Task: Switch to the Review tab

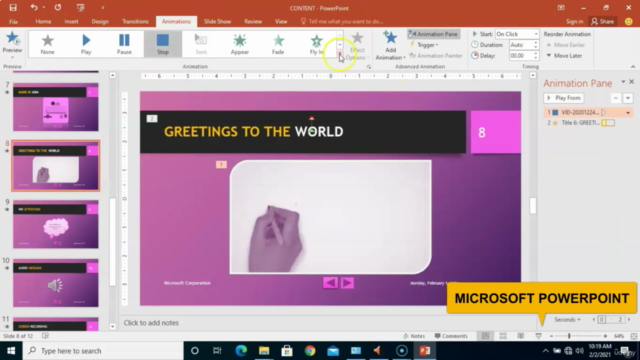Action: coord(253,22)
